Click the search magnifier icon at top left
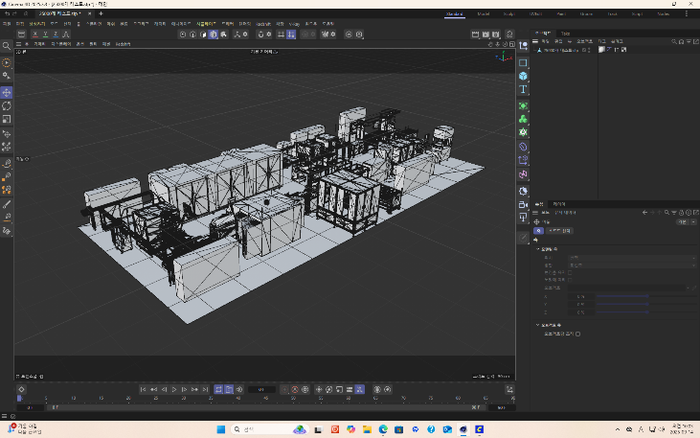700x438 pixels. point(7,46)
